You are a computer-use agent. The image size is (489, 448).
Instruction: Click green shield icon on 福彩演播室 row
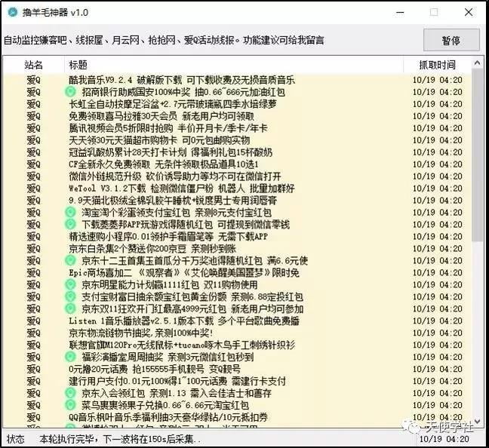[x=70, y=357]
